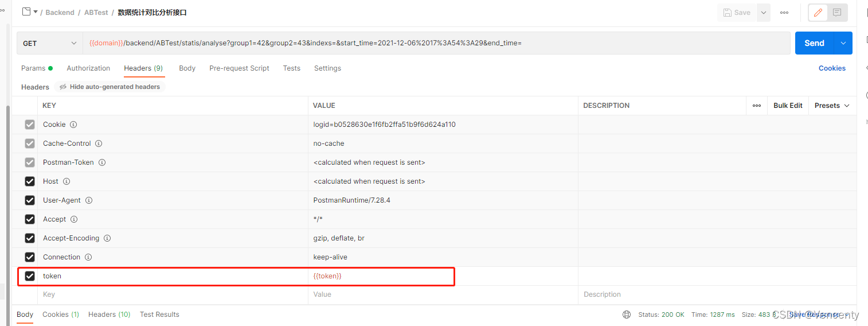Click info icon next to Cache-Control
This screenshot has height=326, width=868.
pyautogui.click(x=99, y=143)
